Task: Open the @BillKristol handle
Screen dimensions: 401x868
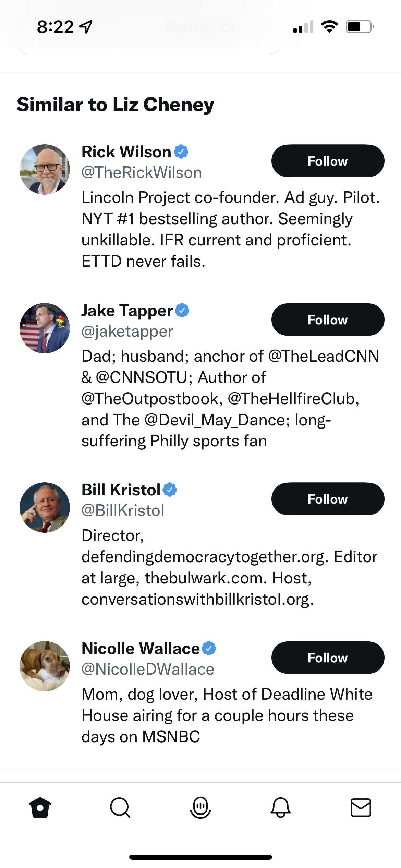Action: tap(123, 510)
